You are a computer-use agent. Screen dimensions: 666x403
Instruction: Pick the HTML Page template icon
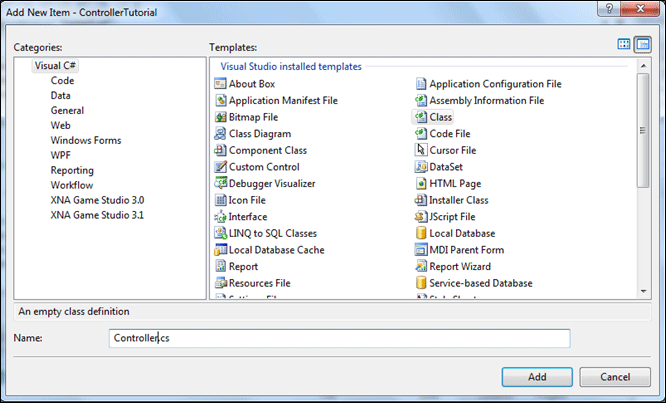420,183
